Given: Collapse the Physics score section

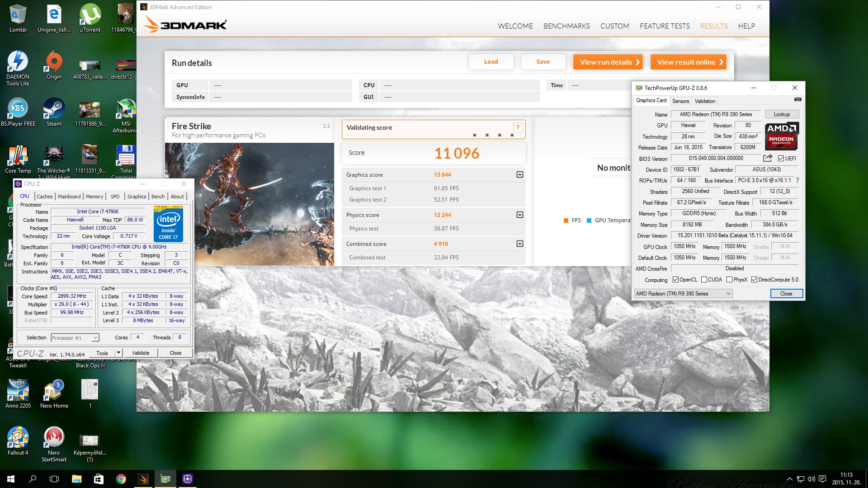Looking at the screenshot, I should click(x=520, y=215).
